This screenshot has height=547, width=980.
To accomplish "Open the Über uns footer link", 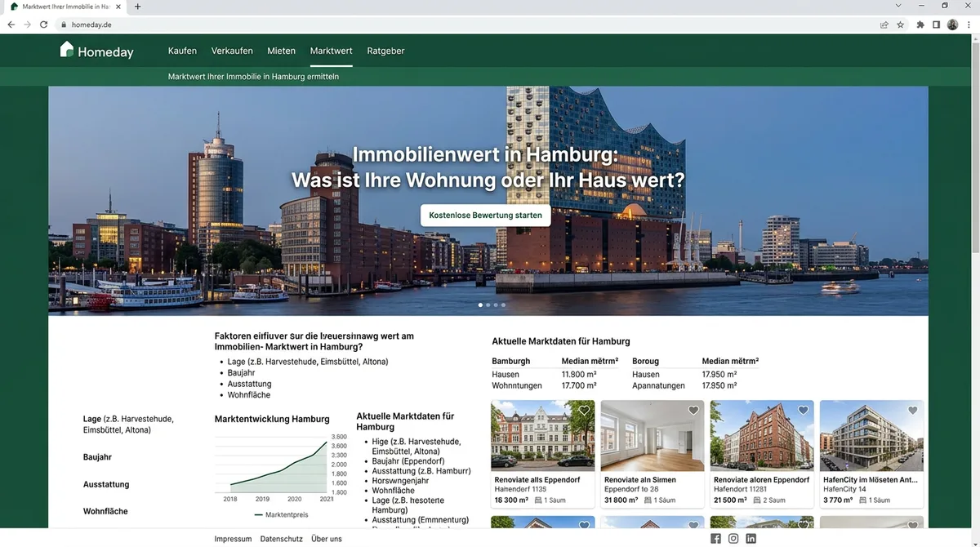I will (327, 539).
